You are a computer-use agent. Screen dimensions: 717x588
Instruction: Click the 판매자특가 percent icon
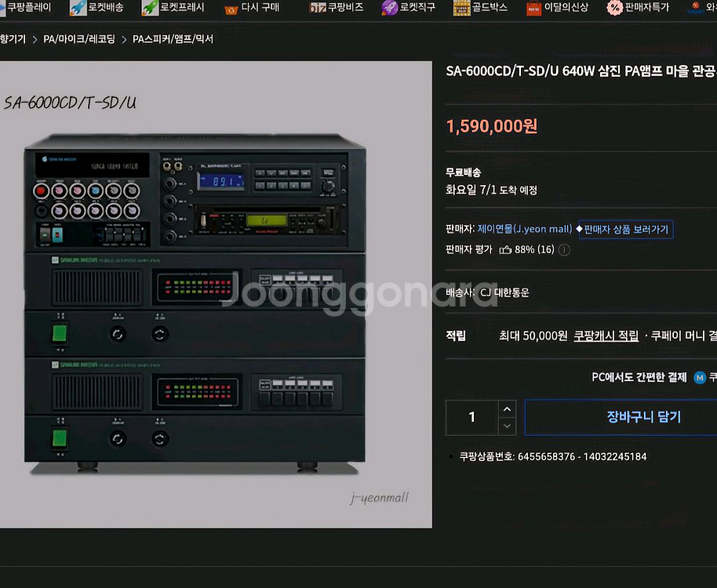click(614, 8)
